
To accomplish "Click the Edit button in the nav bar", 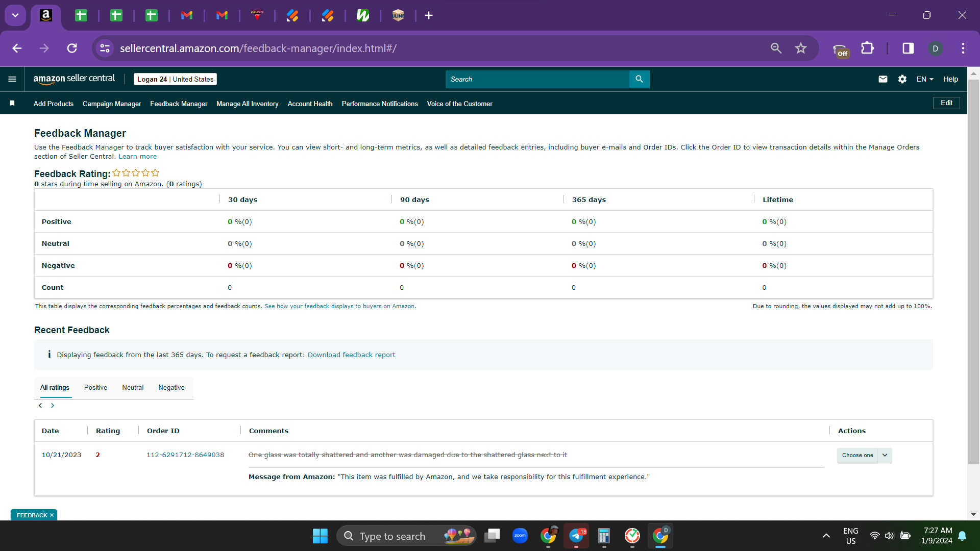I will [x=946, y=103].
